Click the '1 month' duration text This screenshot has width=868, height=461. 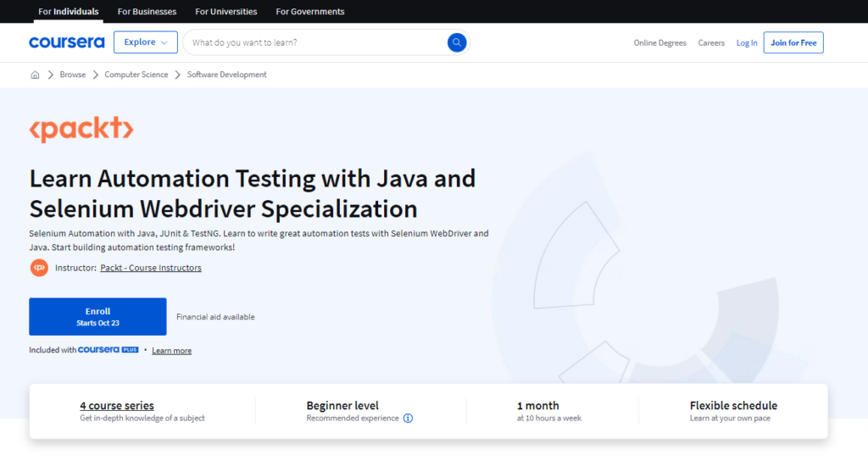coord(538,406)
